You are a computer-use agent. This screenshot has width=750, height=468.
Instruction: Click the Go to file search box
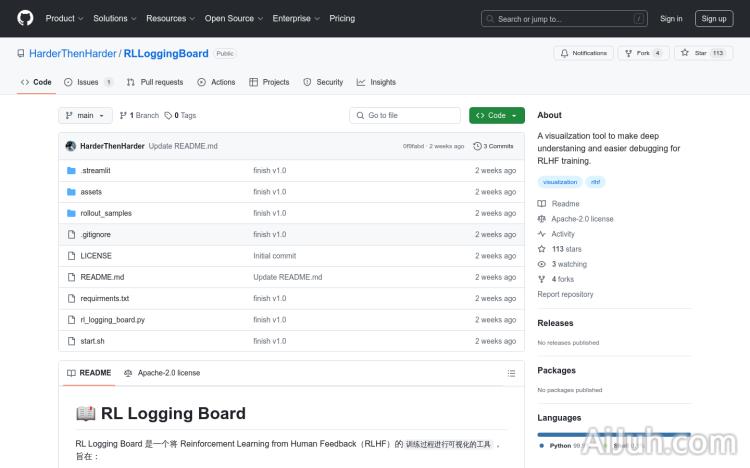pos(405,115)
